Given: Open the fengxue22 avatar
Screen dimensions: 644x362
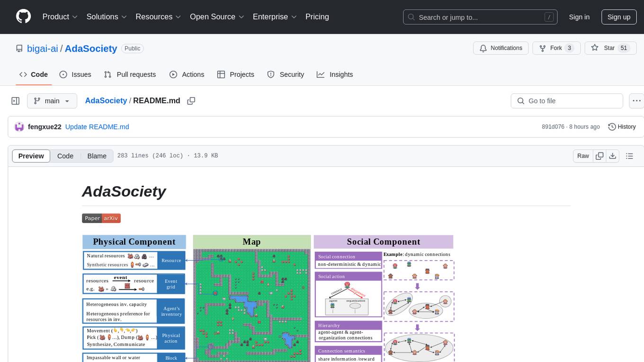Looking at the screenshot, I should coord(19,127).
